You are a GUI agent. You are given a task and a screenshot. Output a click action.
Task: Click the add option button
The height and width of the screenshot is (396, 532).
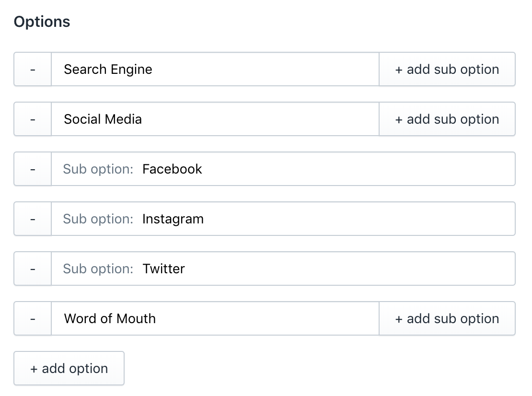(69, 369)
